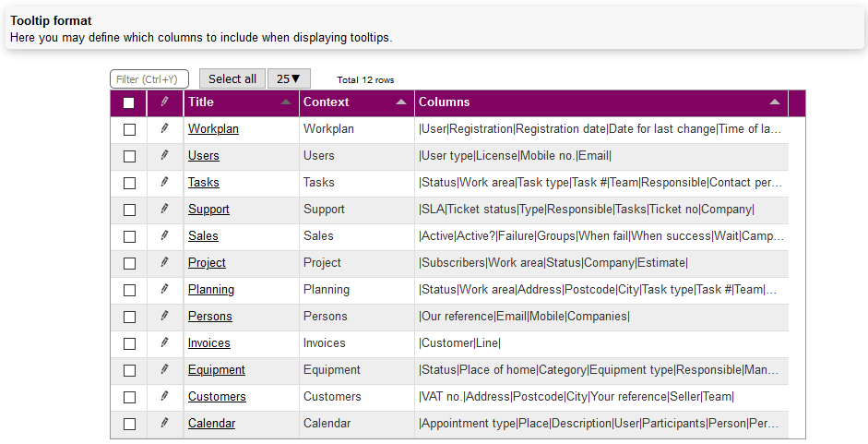This screenshot has height=444, width=868.
Task: Focus the Filter (Ctrl+Y) search field
Action: click(149, 79)
